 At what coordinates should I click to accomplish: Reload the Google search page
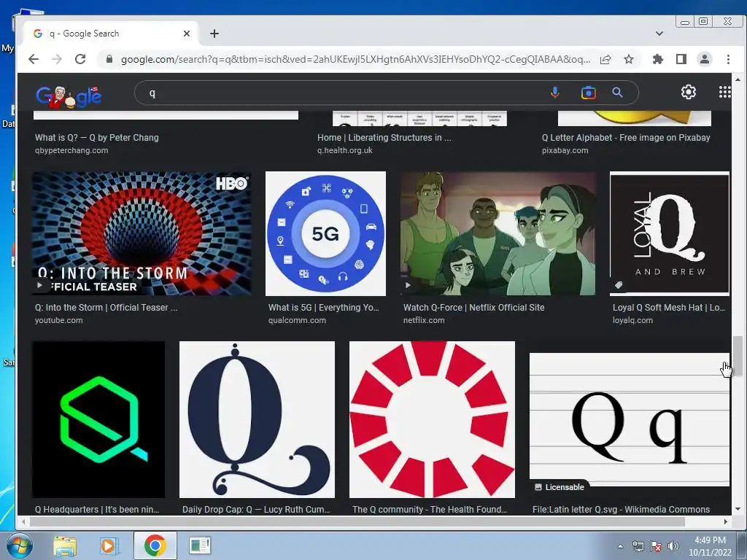click(x=80, y=59)
